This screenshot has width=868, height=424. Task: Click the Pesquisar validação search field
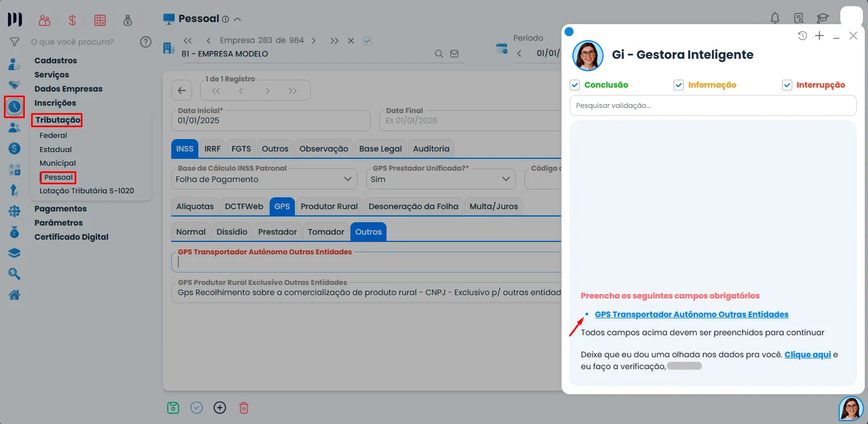pos(713,105)
